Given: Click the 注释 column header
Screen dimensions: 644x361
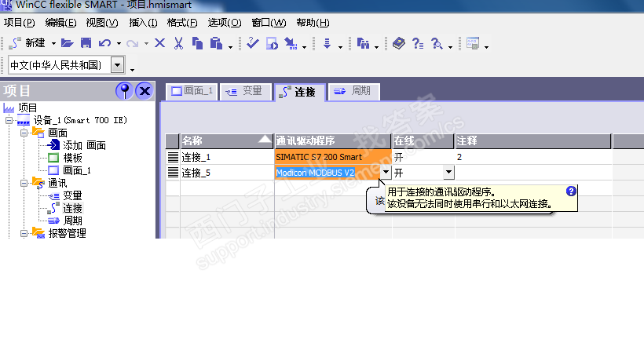Looking at the screenshot, I should [533, 140].
